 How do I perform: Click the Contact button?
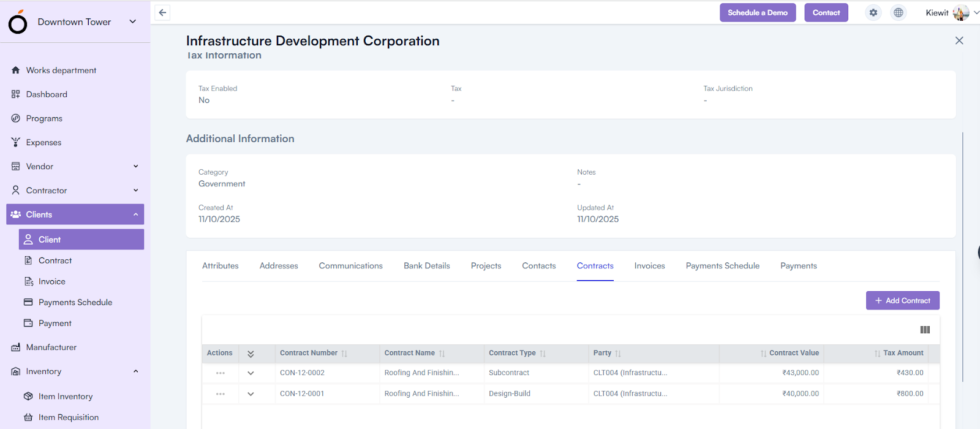[826, 12]
